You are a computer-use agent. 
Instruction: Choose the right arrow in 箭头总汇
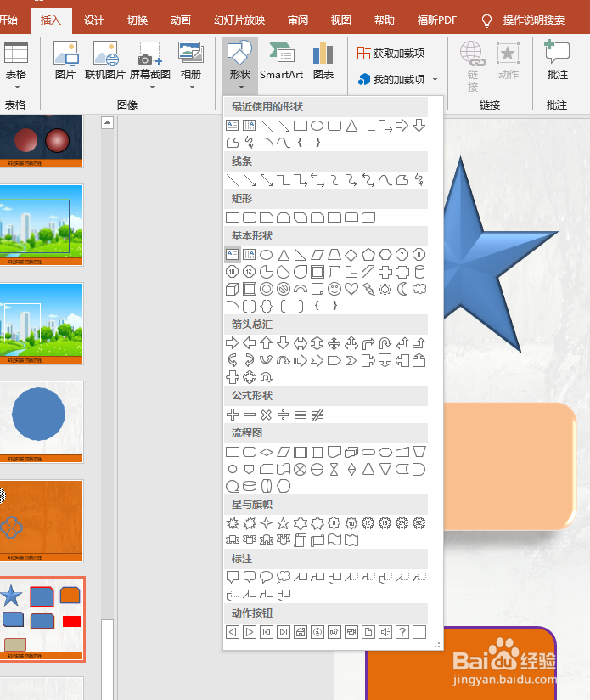[233, 343]
